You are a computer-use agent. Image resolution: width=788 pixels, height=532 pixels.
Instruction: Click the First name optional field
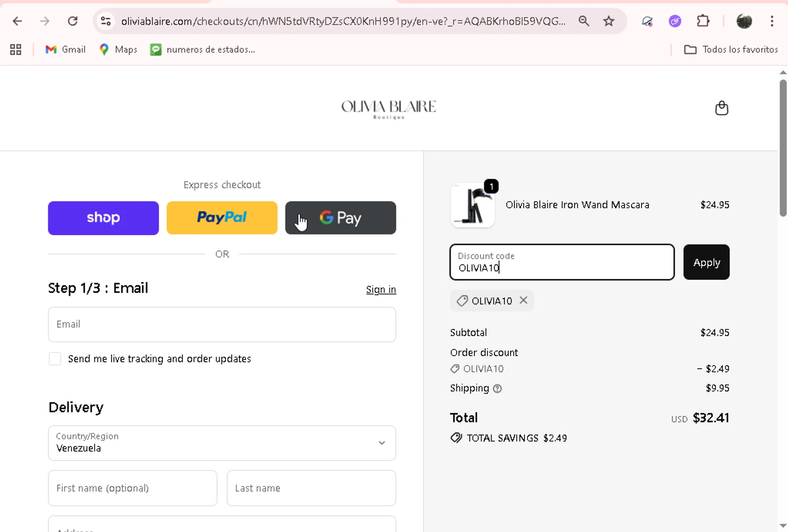132,488
